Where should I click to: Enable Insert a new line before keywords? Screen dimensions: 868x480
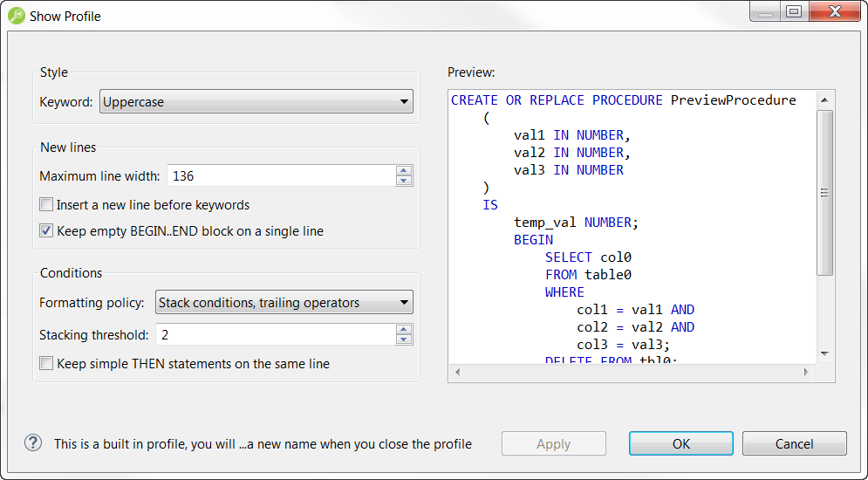46,205
